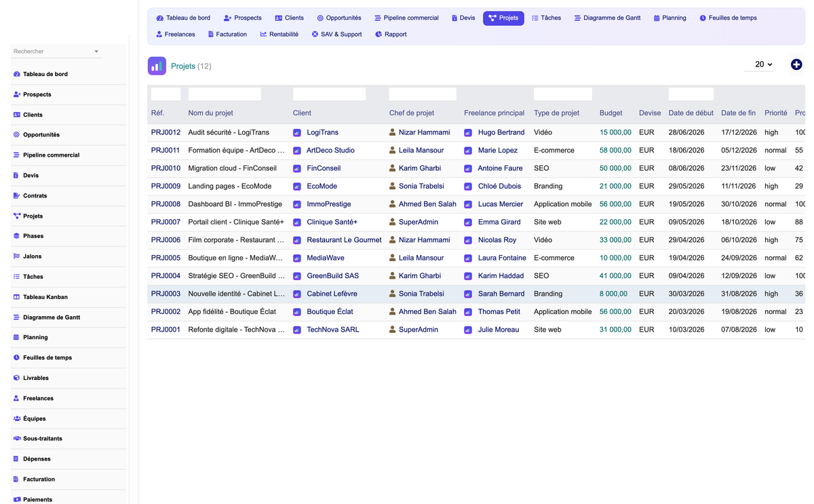Viewport: 814px width, 504px height.
Task: Click the Contrats signature icon in sidebar
Action: 17,195
